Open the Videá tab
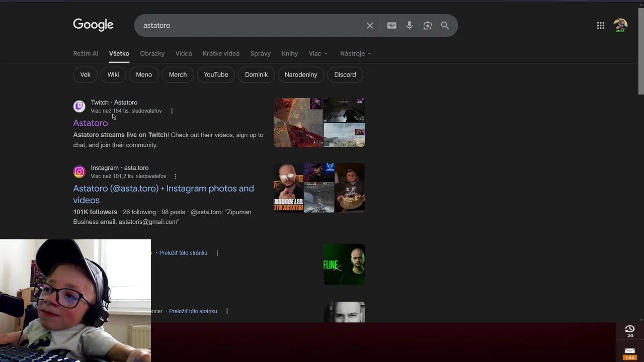 [184, 53]
